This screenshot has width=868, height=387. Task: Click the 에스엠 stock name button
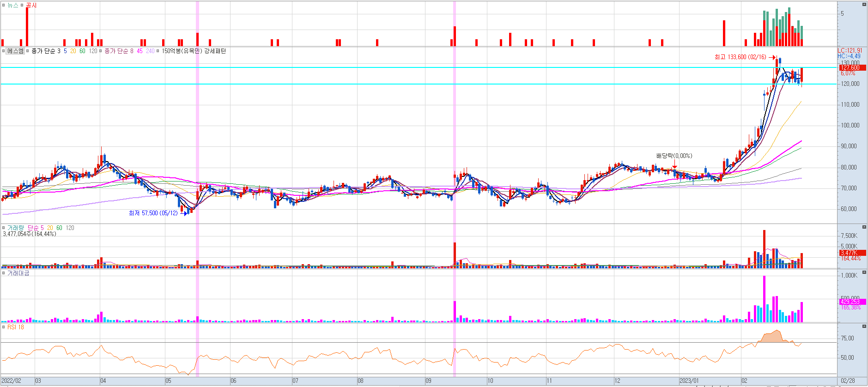tap(15, 51)
